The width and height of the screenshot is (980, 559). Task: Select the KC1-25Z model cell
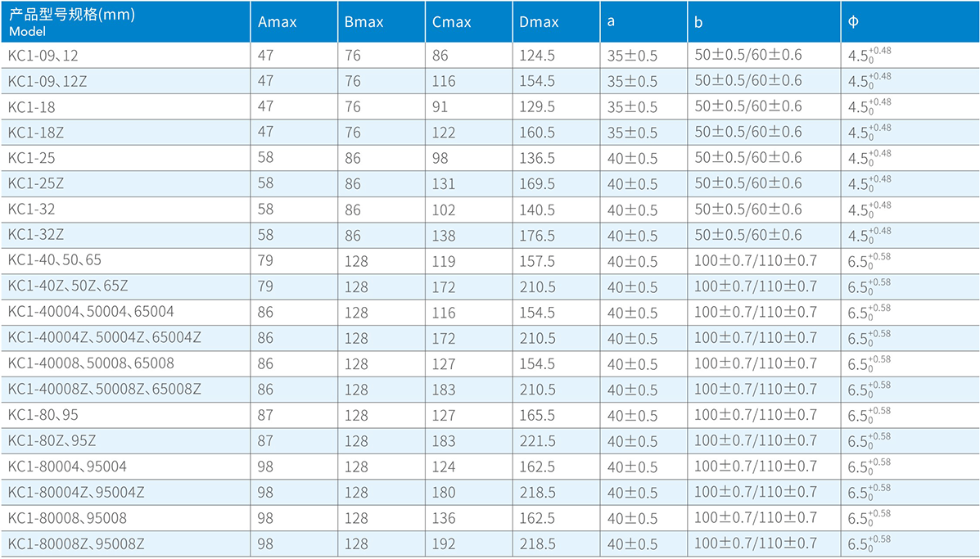point(36,183)
